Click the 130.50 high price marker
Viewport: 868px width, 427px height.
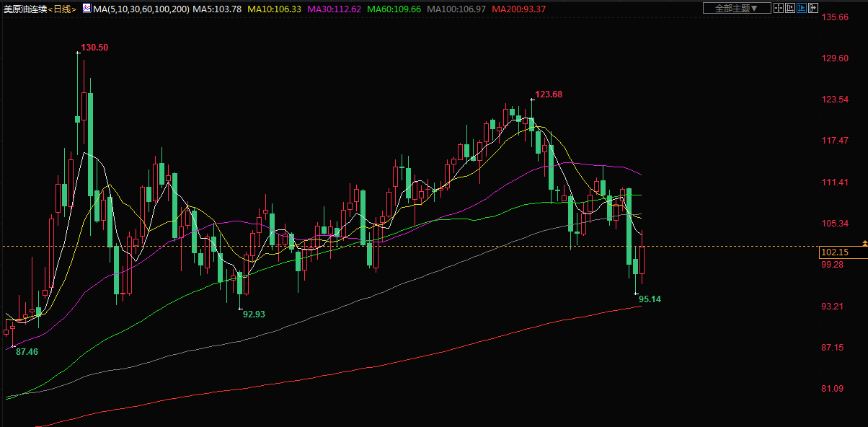coord(94,47)
